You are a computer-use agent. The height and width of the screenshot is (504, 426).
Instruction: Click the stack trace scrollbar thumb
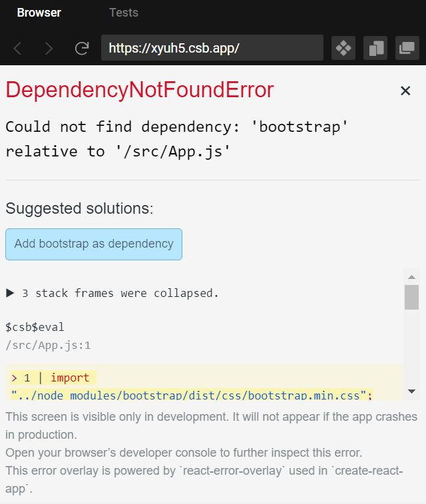point(411,297)
